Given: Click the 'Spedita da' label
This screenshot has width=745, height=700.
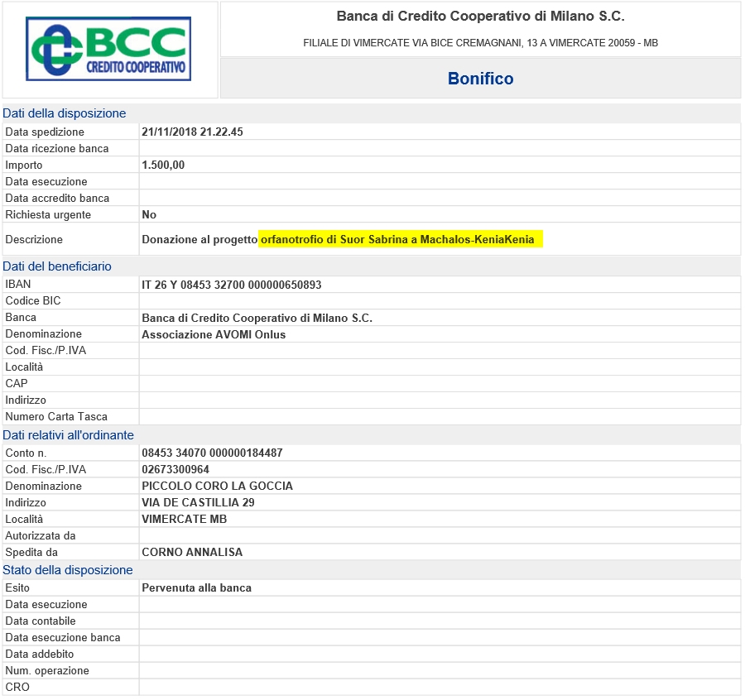Looking at the screenshot, I should 31,553.
